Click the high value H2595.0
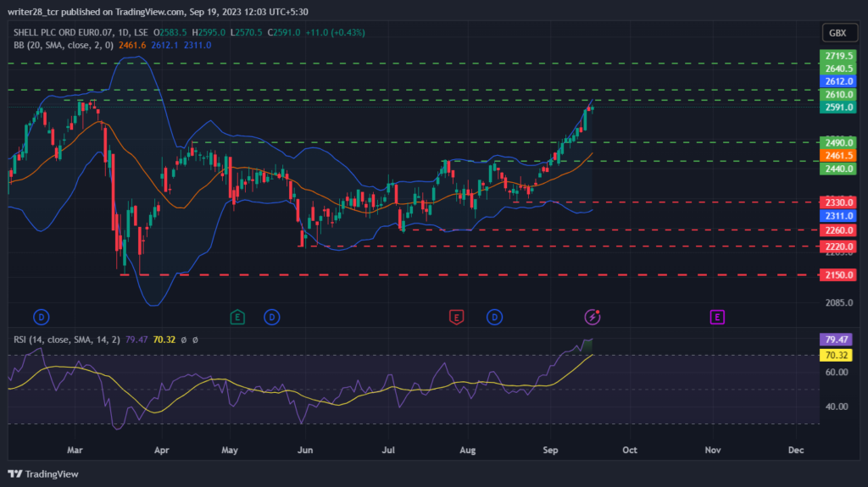 click(x=209, y=33)
